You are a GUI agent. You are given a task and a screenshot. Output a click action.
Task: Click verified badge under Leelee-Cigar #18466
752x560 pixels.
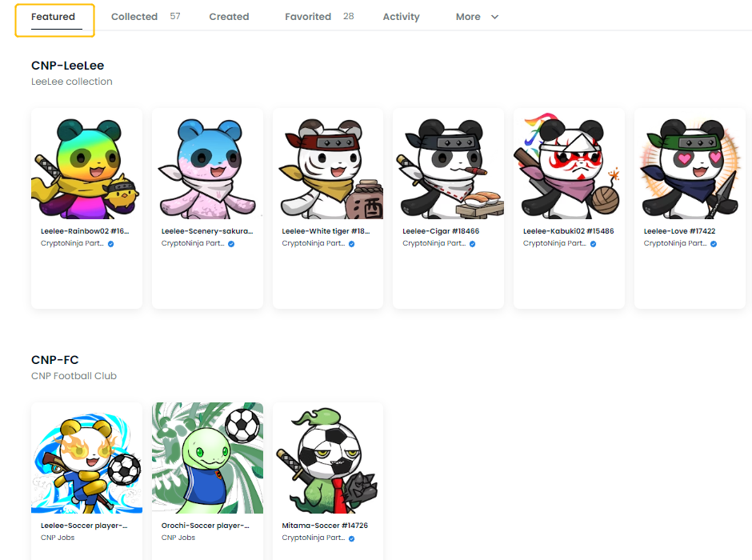point(472,244)
